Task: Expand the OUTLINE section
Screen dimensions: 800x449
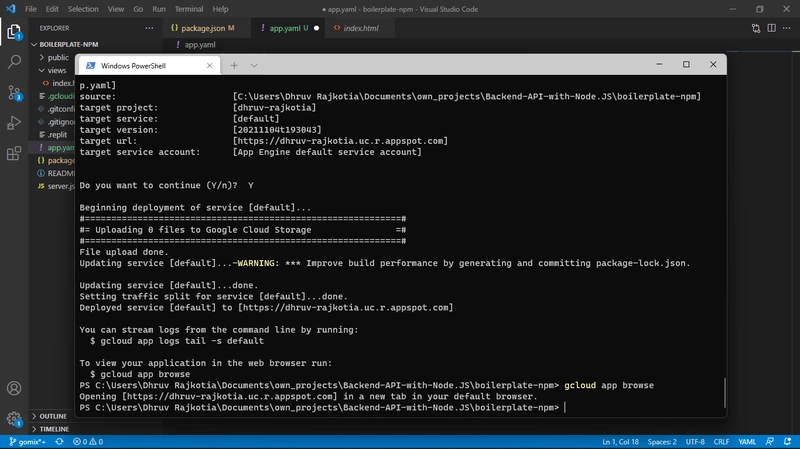Action: click(x=53, y=416)
